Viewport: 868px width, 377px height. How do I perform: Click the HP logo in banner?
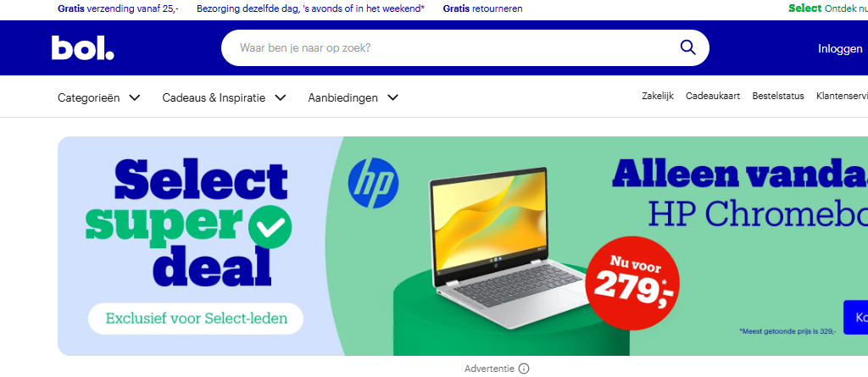pos(373,183)
